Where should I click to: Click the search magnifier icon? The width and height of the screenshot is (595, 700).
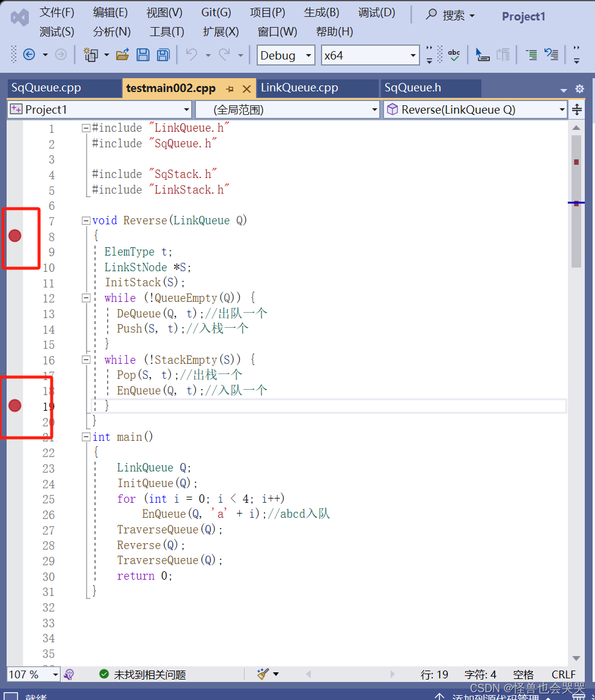431,14
